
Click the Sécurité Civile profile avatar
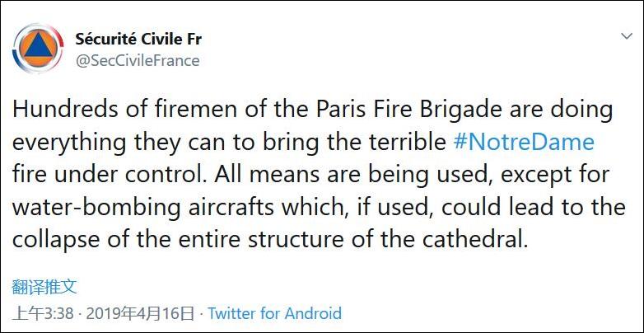pyautogui.click(x=38, y=49)
